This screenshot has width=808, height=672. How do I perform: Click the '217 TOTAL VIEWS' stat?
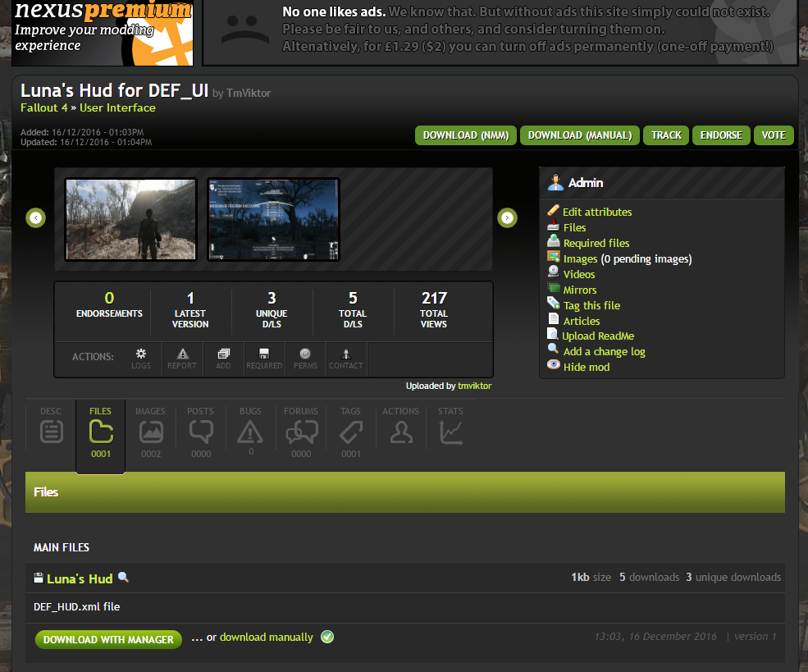(434, 309)
